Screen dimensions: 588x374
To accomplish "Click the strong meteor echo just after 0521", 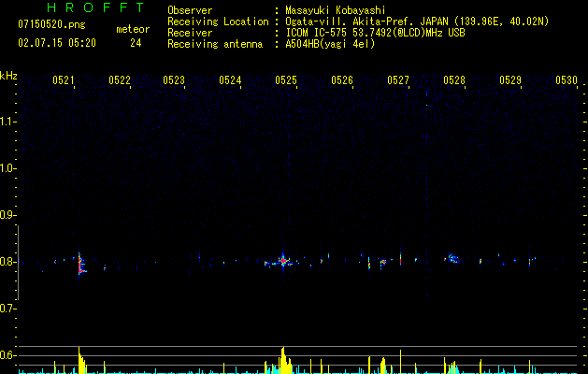I will pyautogui.click(x=81, y=265).
